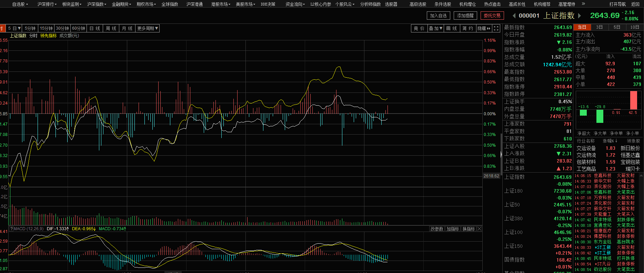The image size is (644, 273).
Task: Click the 交运物流 sector row
Action: point(608,155)
